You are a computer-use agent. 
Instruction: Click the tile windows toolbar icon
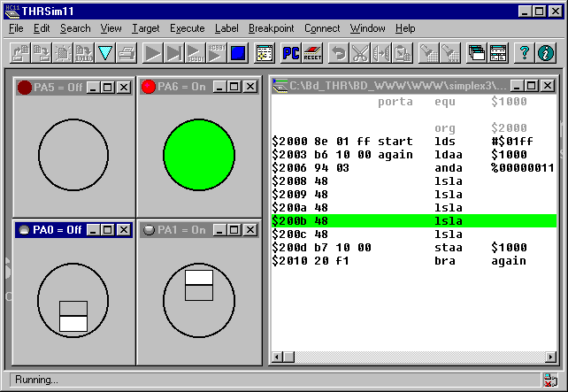point(498,53)
